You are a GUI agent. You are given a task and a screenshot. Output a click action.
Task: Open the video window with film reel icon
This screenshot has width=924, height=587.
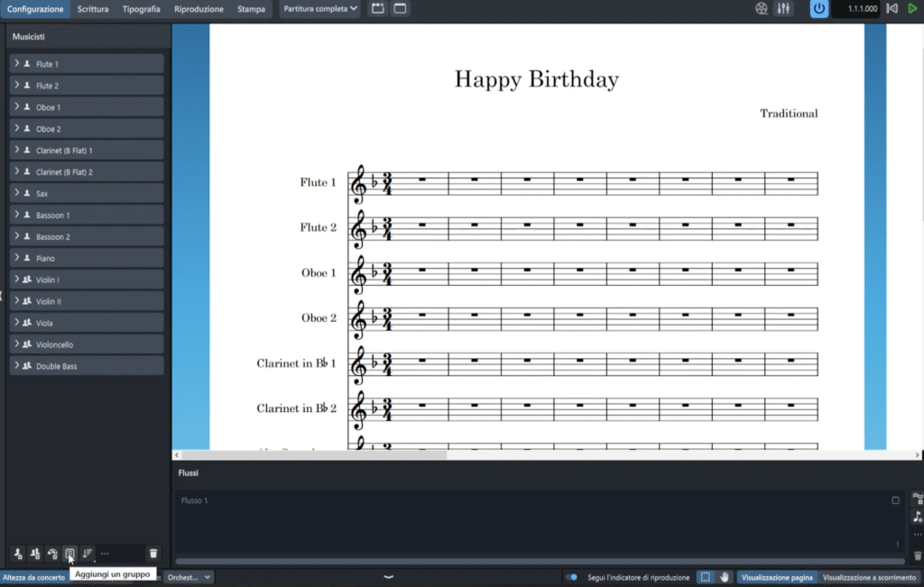[x=762, y=9]
